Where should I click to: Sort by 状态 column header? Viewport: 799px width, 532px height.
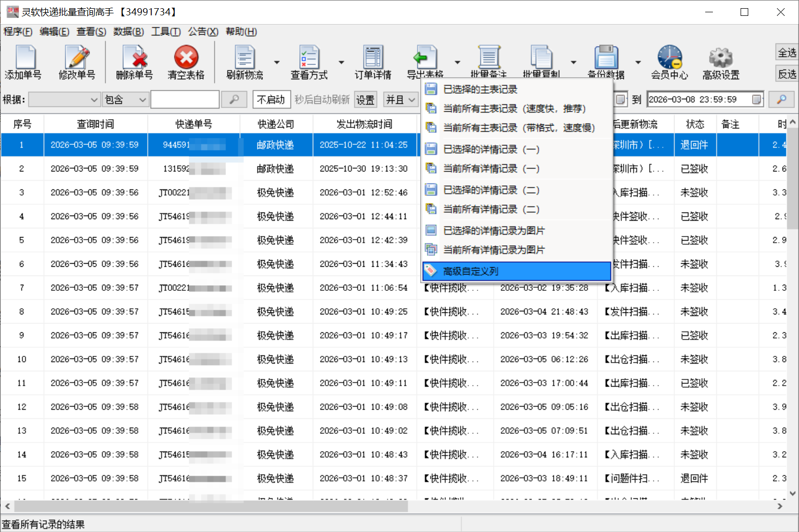coord(695,124)
